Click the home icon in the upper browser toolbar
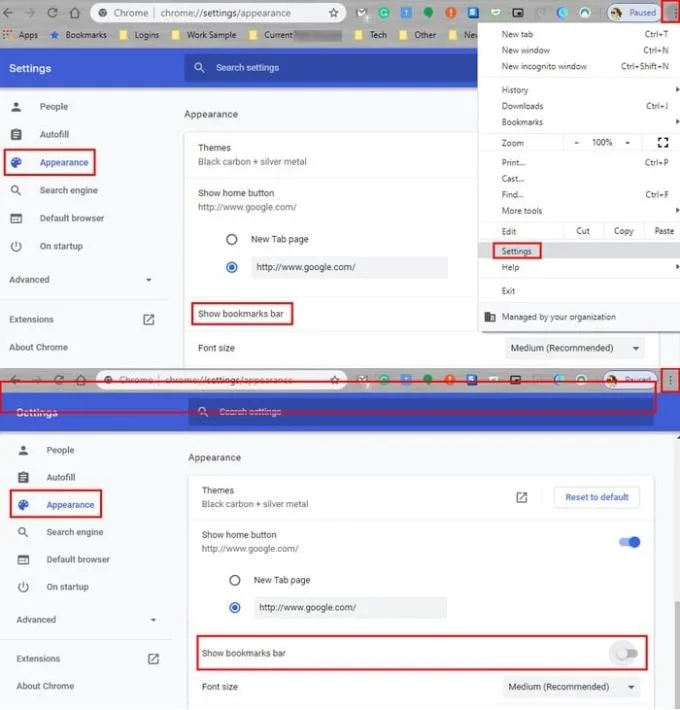This screenshot has width=680, height=710. tap(75, 13)
